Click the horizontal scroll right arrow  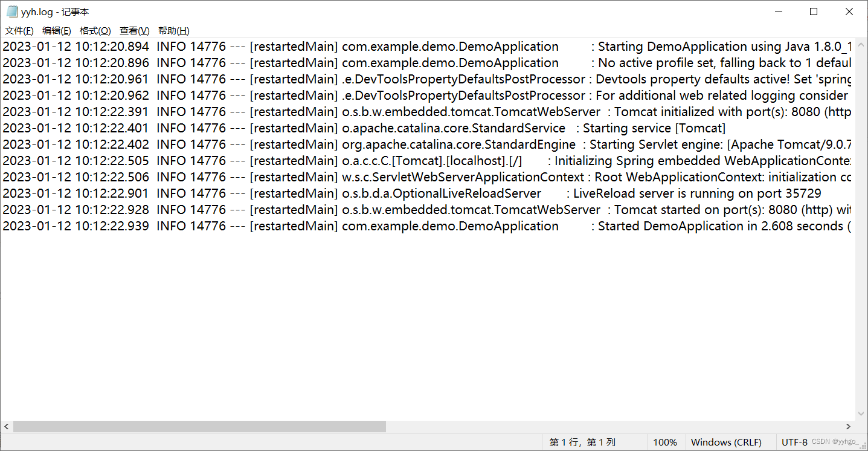click(848, 427)
